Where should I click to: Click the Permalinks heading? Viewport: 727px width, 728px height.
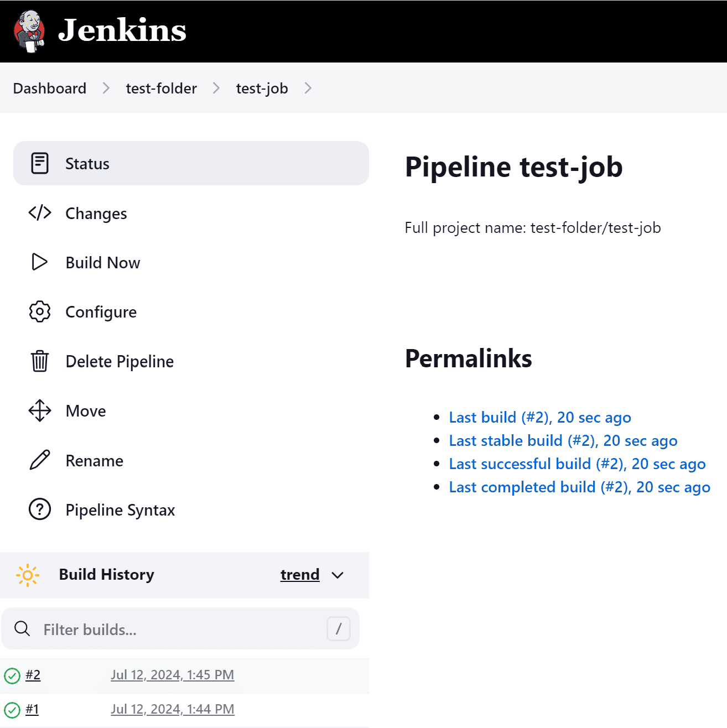click(469, 358)
